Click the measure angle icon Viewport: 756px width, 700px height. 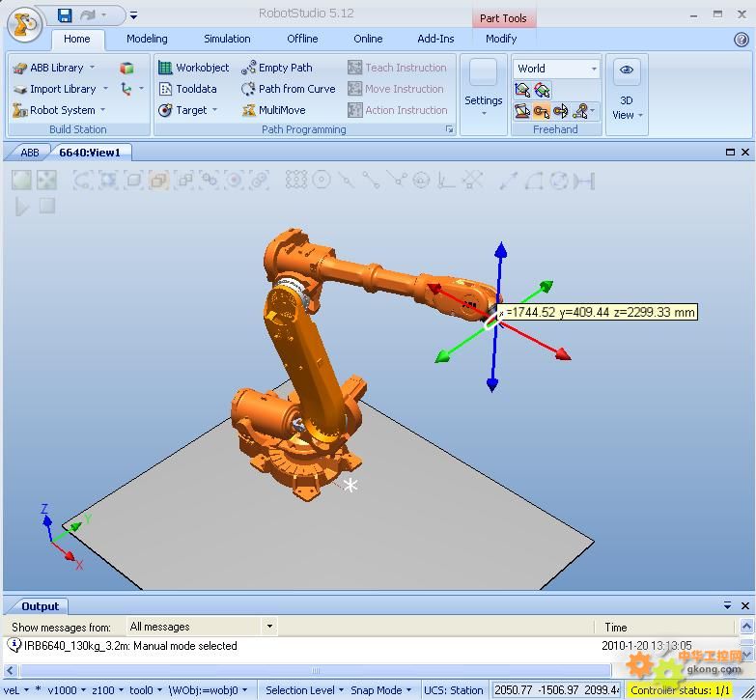click(534, 181)
